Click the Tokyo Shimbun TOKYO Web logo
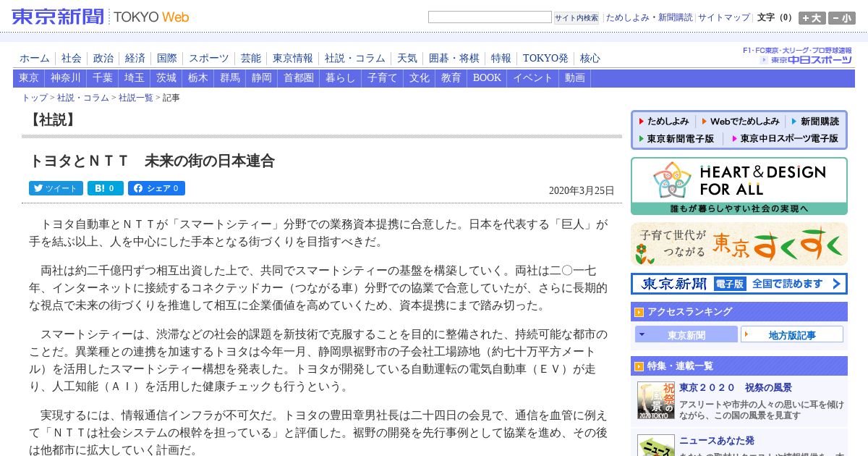This screenshot has width=868, height=456. pos(101,17)
